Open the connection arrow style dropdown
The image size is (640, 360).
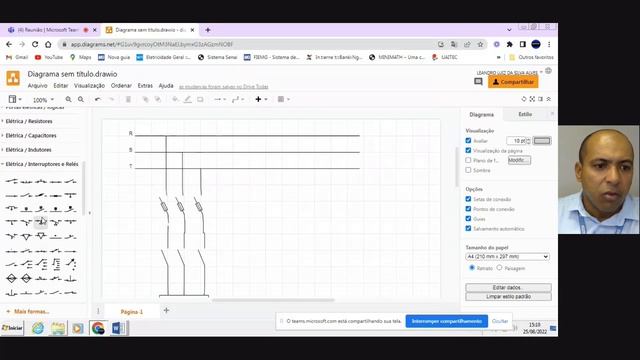[220, 99]
